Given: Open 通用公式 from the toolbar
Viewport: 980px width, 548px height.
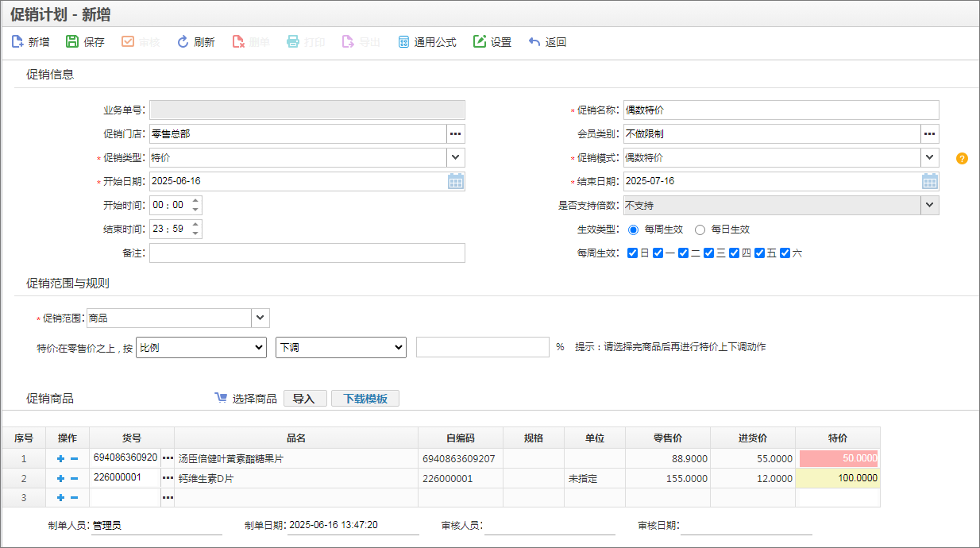Looking at the screenshot, I should click(x=427, y=42).
